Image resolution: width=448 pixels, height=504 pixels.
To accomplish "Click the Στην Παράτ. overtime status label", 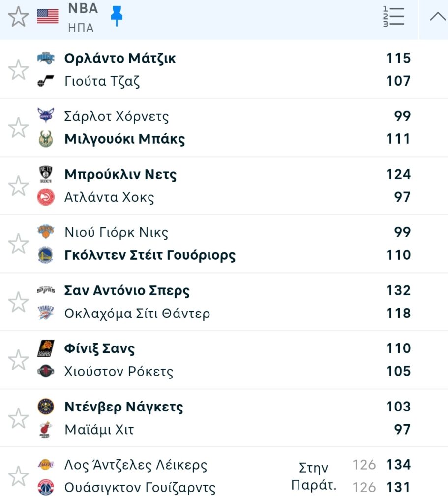I will [314, 476].
